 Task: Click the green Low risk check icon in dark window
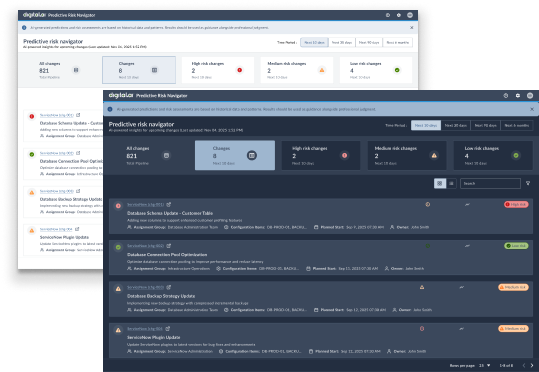516,155
